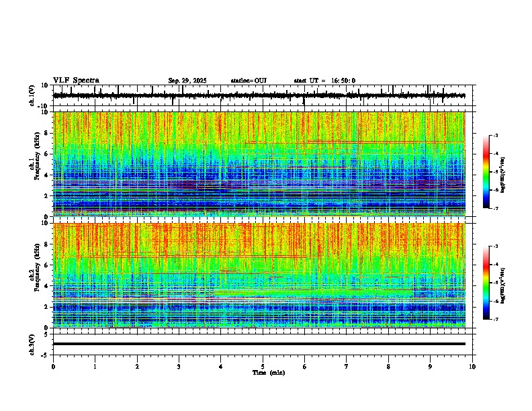This screenshot has width=532, height=411.
Task: Click the "ch.3(V)" axis label
Action: tap(32, 345)
